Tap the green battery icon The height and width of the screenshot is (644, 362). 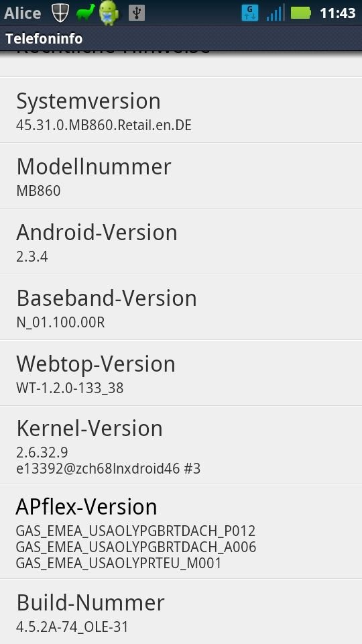click(x=301, y=13)
